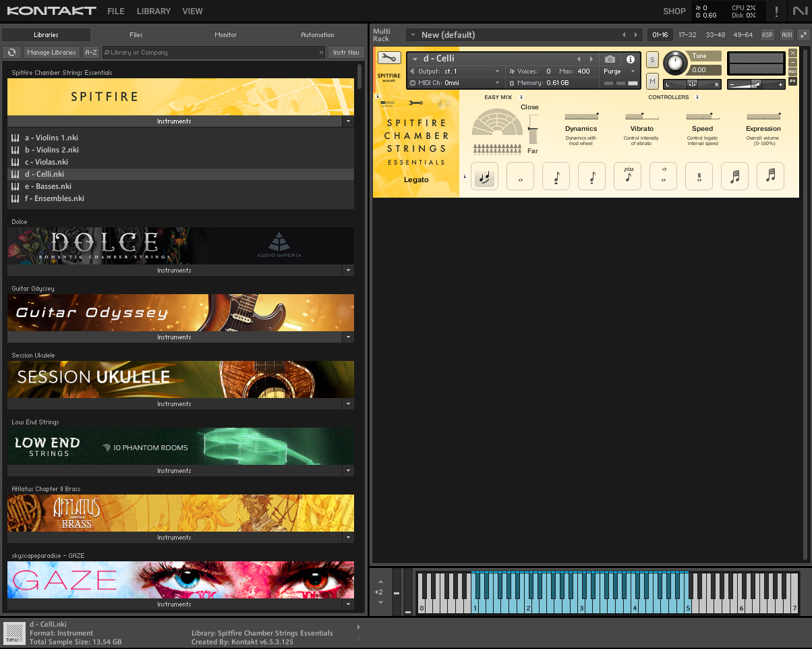Select the Legato articulation icon

pos(484,176)
